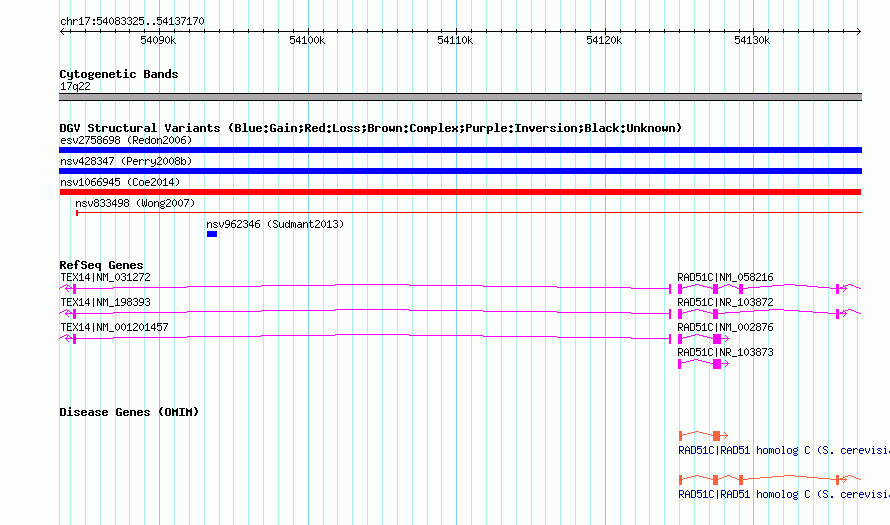
Task: Click the TEX14|NM_031272 transcript label
Action: point(106,278)
